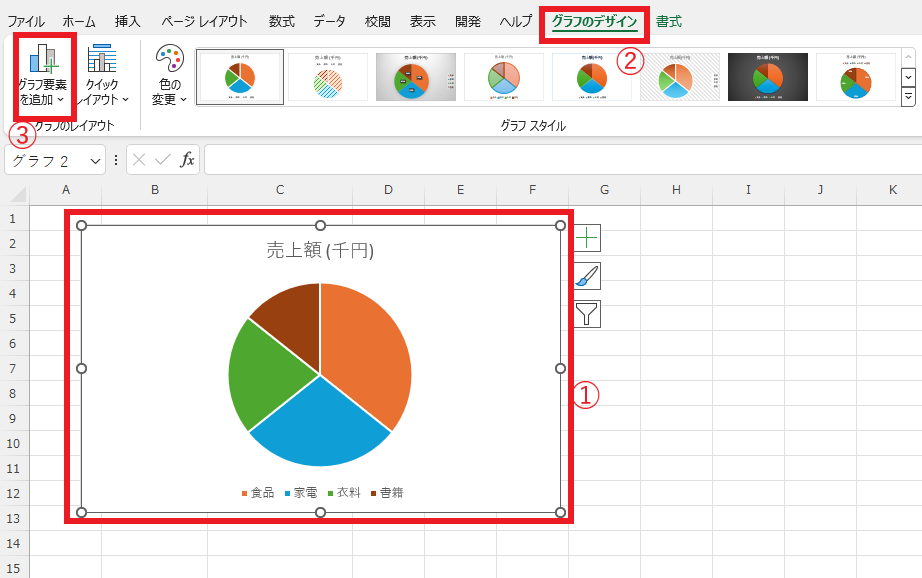The height and width of the screenshot is (578, 922).
Task: Click the insert function fx icon
Action: tap(187, 159)
